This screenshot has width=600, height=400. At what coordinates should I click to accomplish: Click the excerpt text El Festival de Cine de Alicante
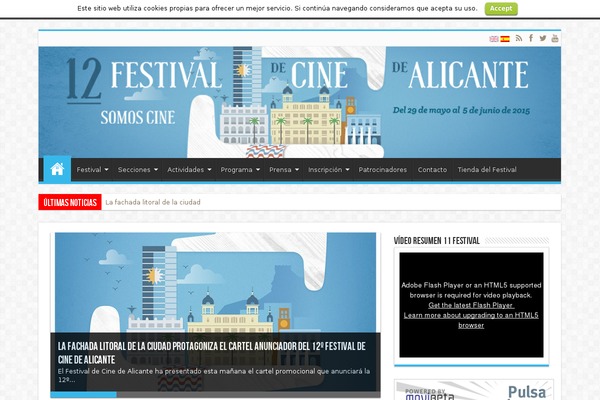(214, 375)
